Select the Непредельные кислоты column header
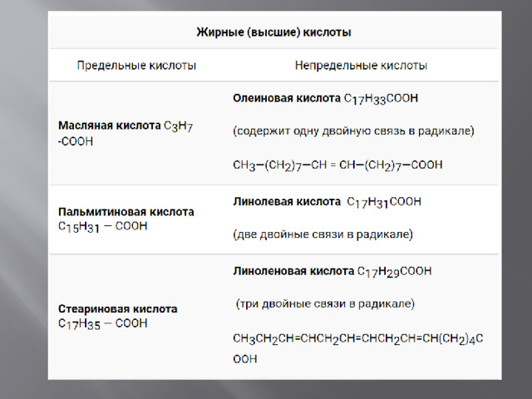The image size is (532, 399). (x=361, y=65)
